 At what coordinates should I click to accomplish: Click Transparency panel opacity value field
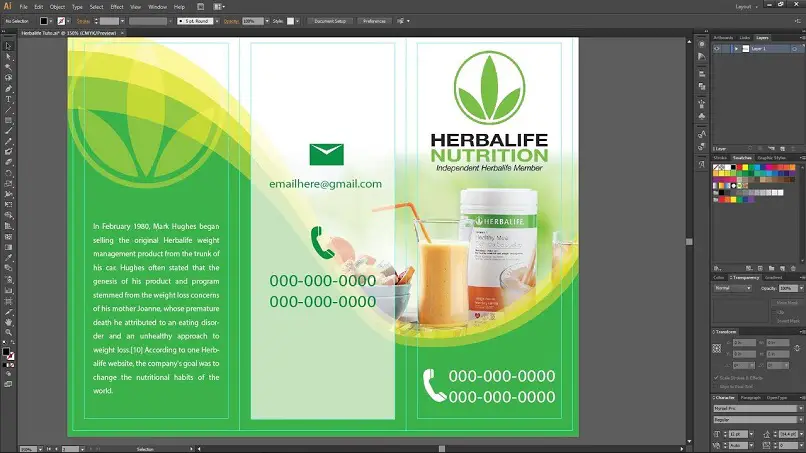786,288
